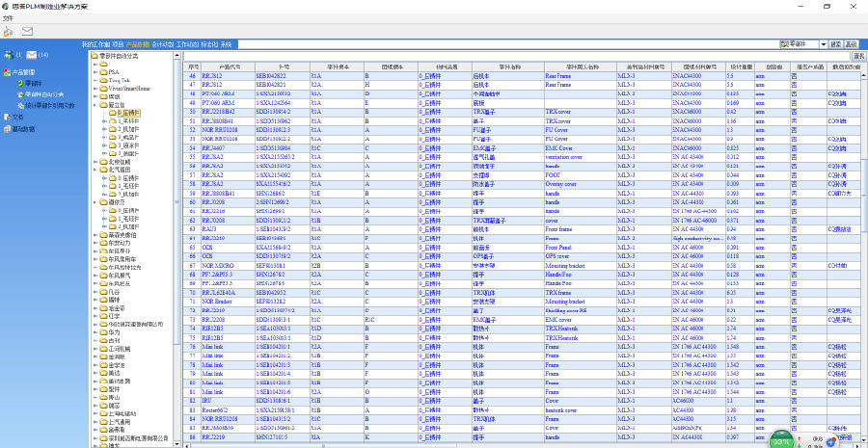Switch to the 我的工作台 tab
Viewport: 868px width, 448px height.
coord(95,43)
